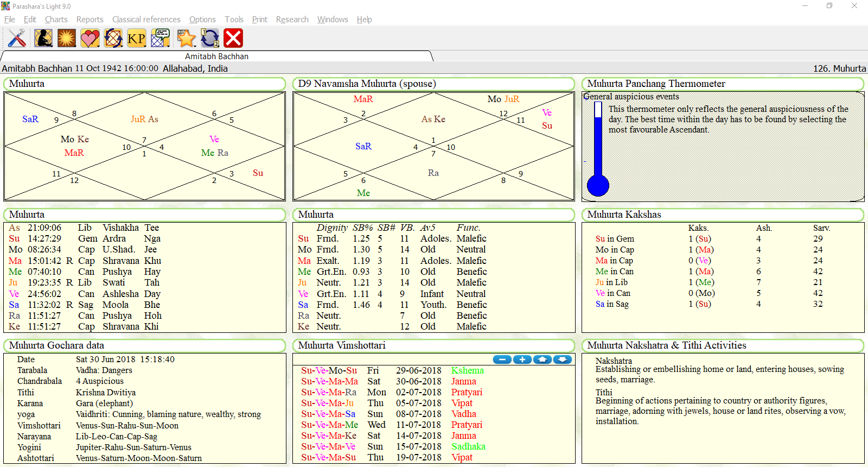
Task: Click the baby silhouette birth chart icon
Action: [x=43, y=38]
